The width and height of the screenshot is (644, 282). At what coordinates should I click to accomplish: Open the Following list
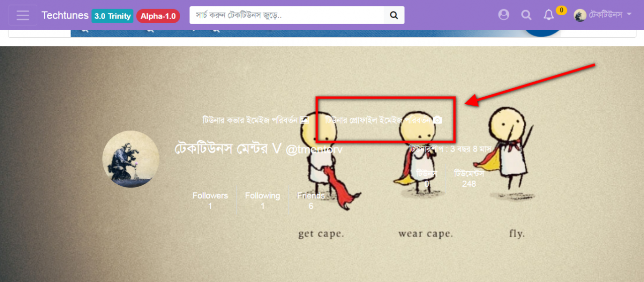point(263,200)
